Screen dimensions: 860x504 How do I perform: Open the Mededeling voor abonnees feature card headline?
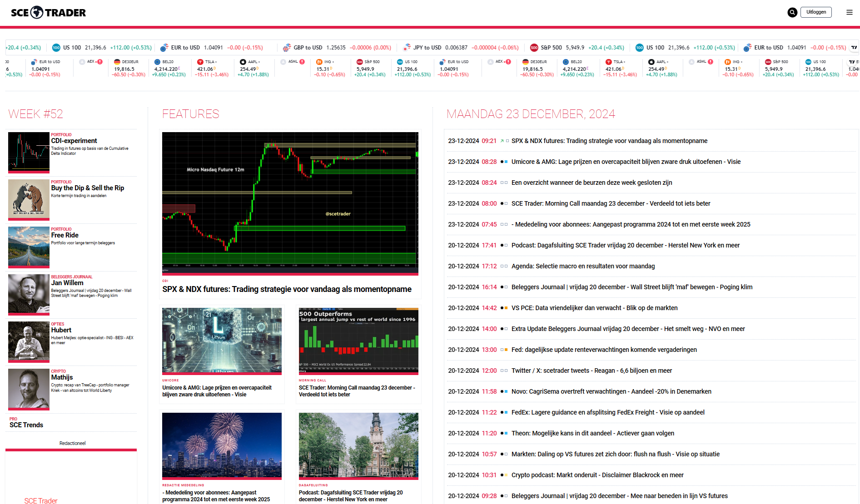point(216,496)
